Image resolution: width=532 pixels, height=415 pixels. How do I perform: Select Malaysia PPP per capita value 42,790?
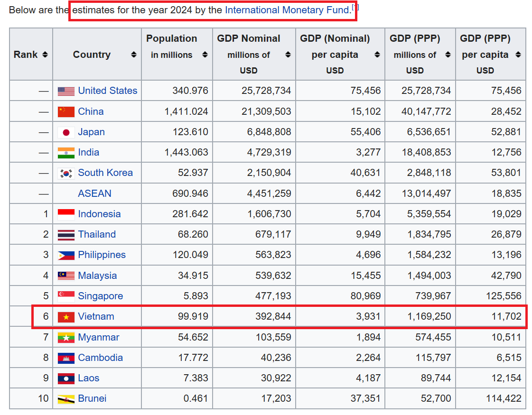(506, 276)
